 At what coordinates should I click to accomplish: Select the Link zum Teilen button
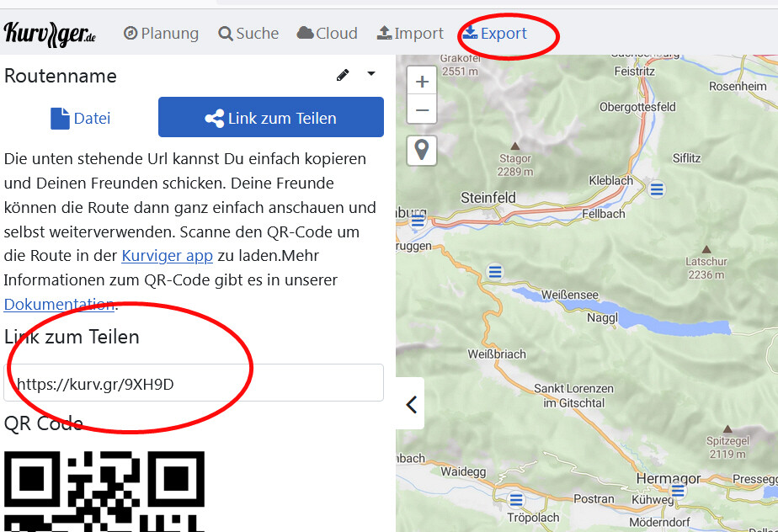point(271,118)
